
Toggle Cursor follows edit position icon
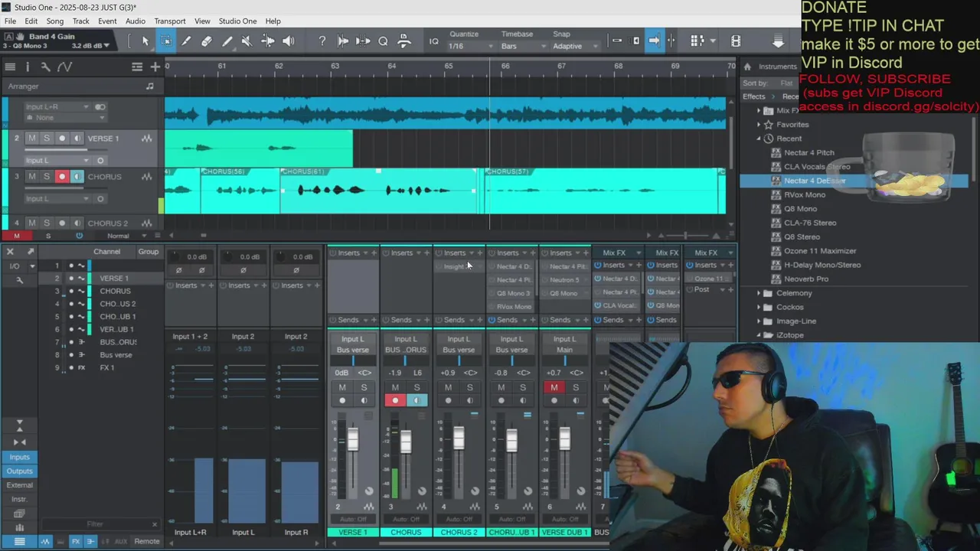(x=671, y=41)
